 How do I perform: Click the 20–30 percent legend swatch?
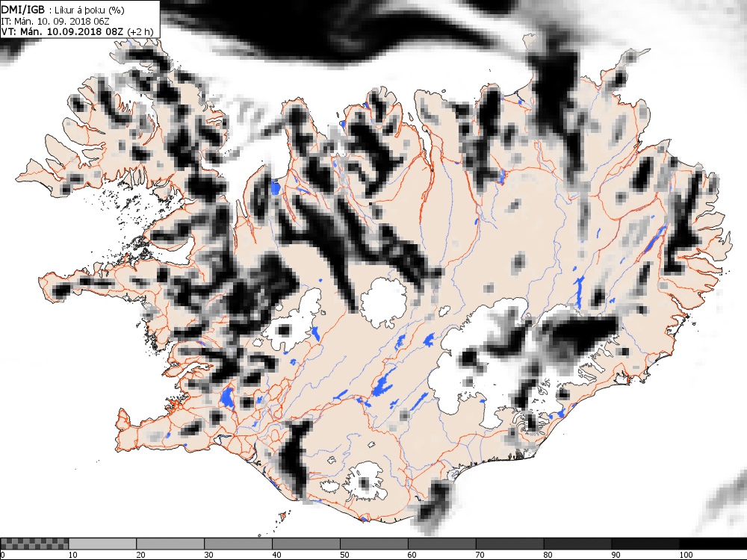tap(170, 544)
